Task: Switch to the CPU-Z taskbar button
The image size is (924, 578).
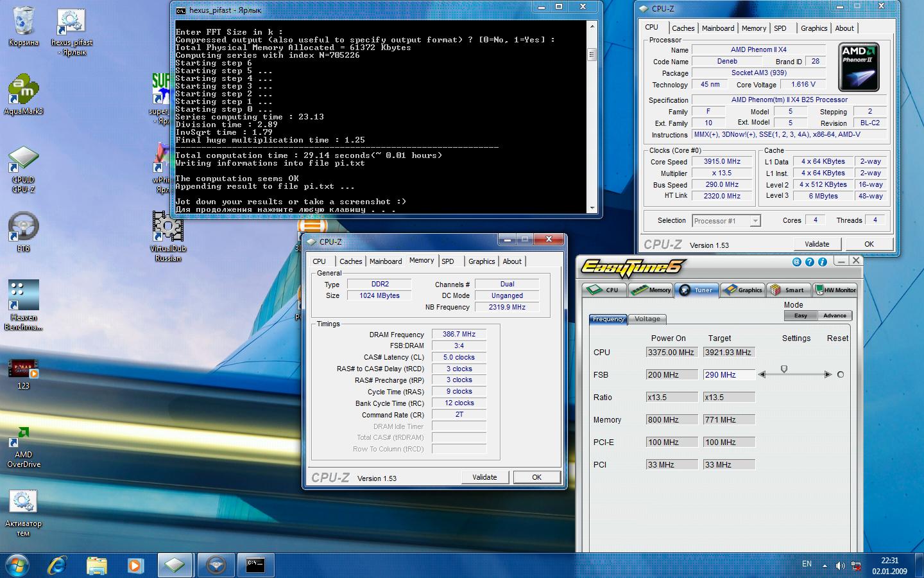Action: point(175,565)
